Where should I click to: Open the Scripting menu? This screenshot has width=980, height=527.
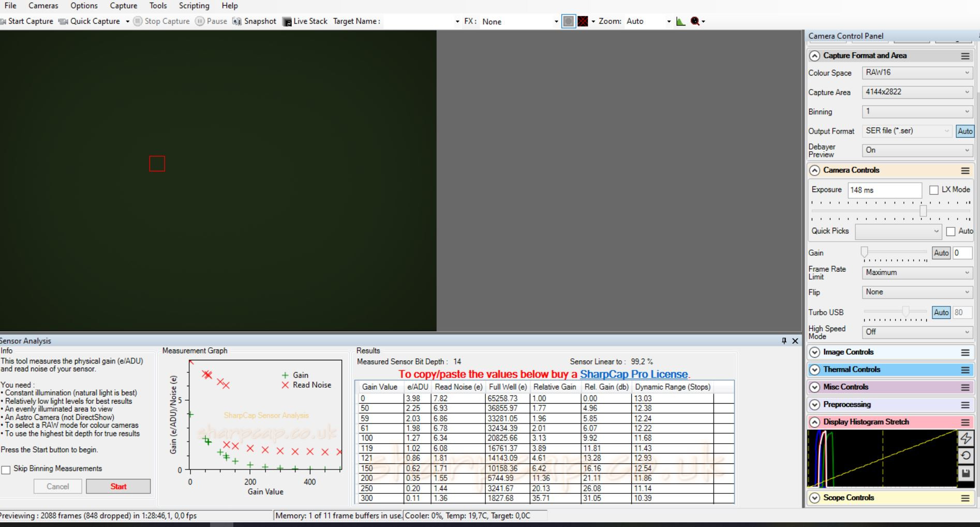click(x=194, y=6)
